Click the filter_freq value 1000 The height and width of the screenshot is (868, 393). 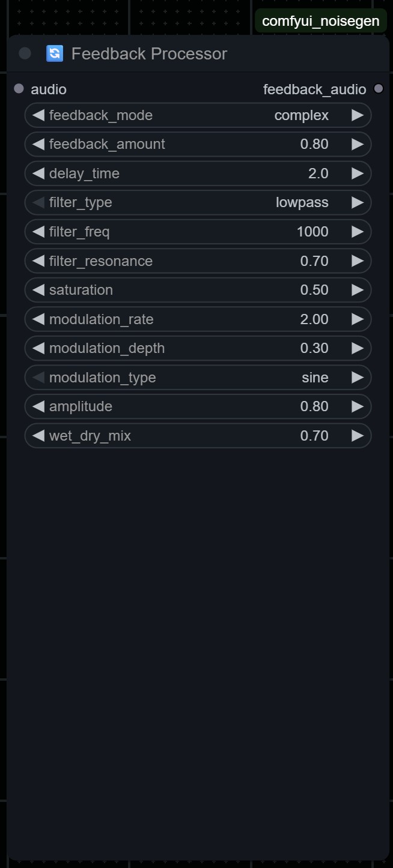(312, 232)
